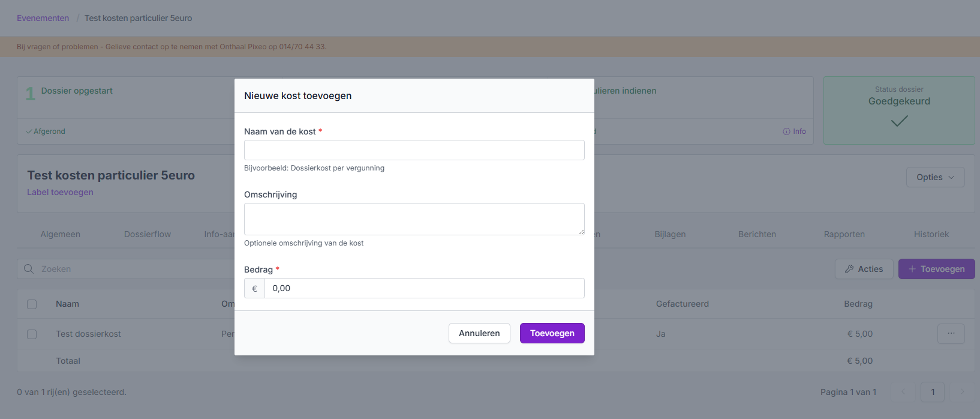Image resolution: width=980 pixels, height=419 pixels.
Task: Click the purple plus Toevoegen button in the toolbar
Action: pos(936,269)
